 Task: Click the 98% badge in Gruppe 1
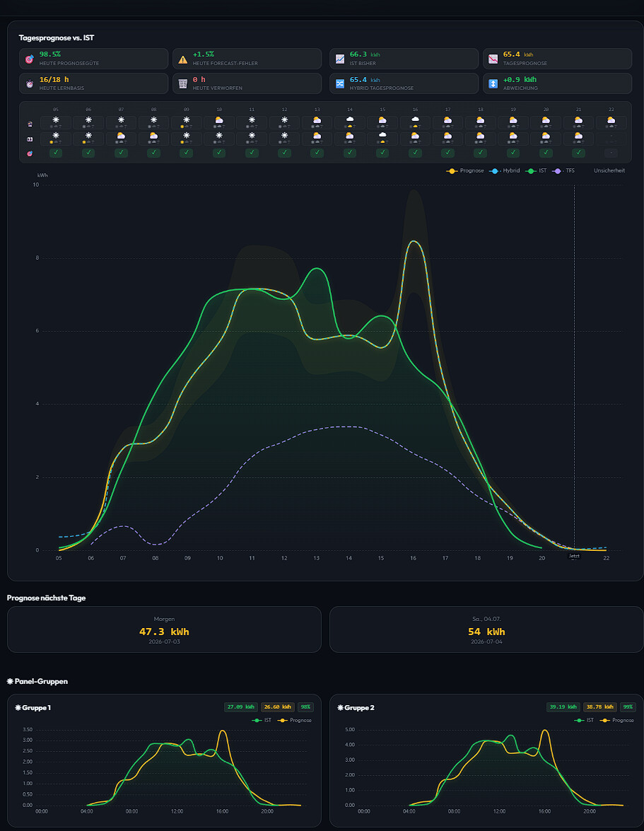pyautogui.click(x=305, y=707)
